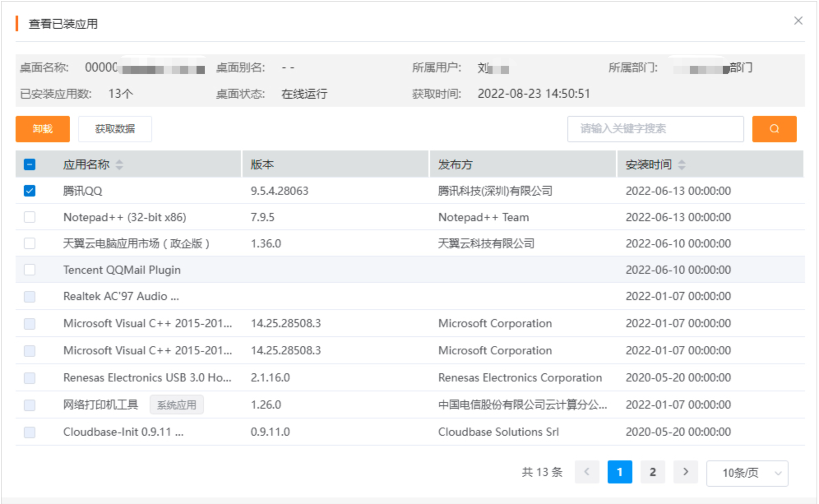This screenshot has width=819, height=504.
Task: Check the Renesas Electronics USB 3.0 checkbox
Action: [29, 377]
